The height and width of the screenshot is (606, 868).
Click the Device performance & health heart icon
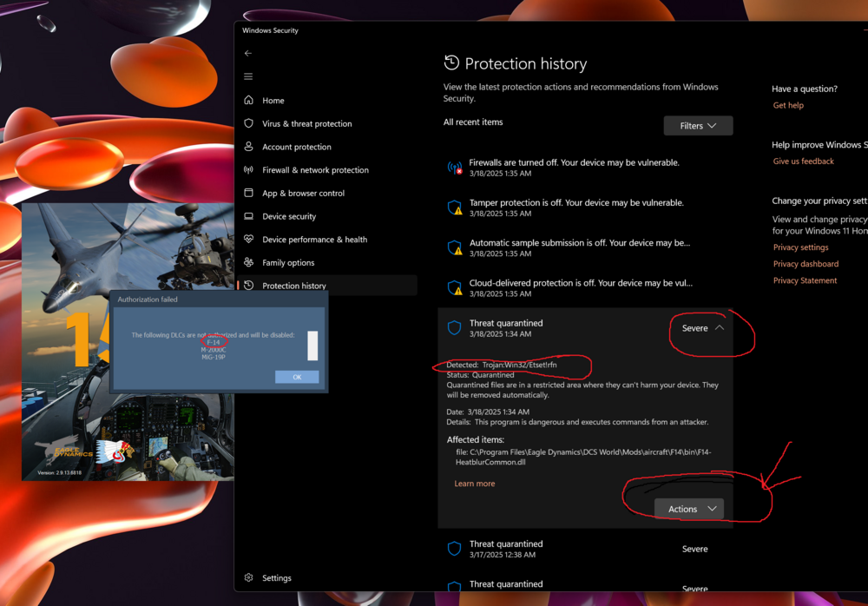tap(247, 239)
